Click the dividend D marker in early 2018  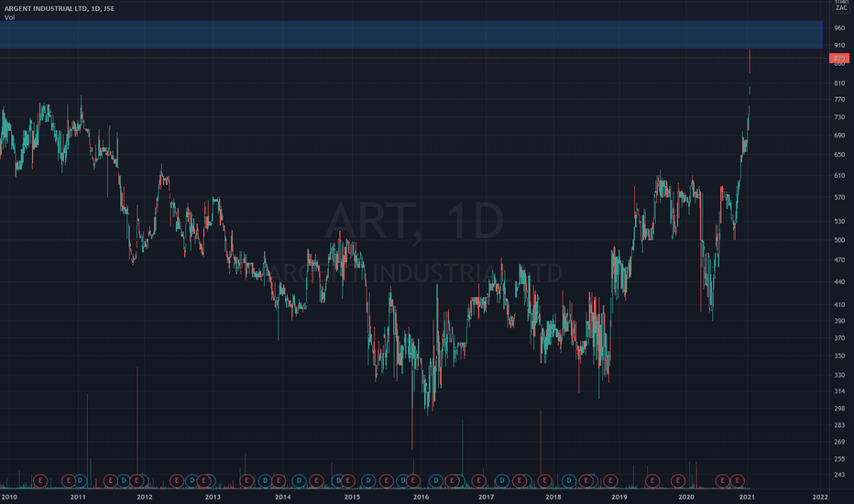click(x=569, y=480)
